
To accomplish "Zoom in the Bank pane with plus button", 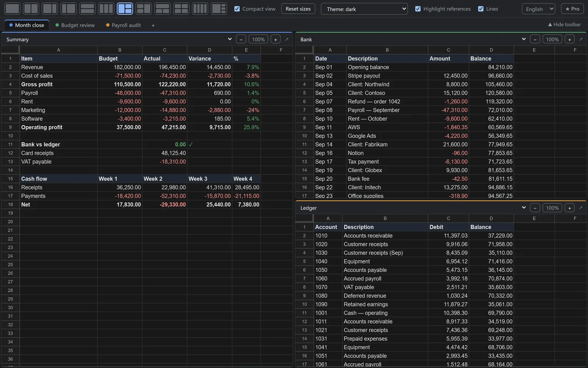I will pos(570,39).
